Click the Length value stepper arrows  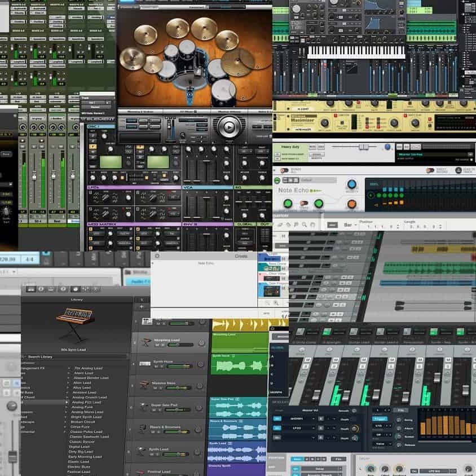tap(440, 227)
